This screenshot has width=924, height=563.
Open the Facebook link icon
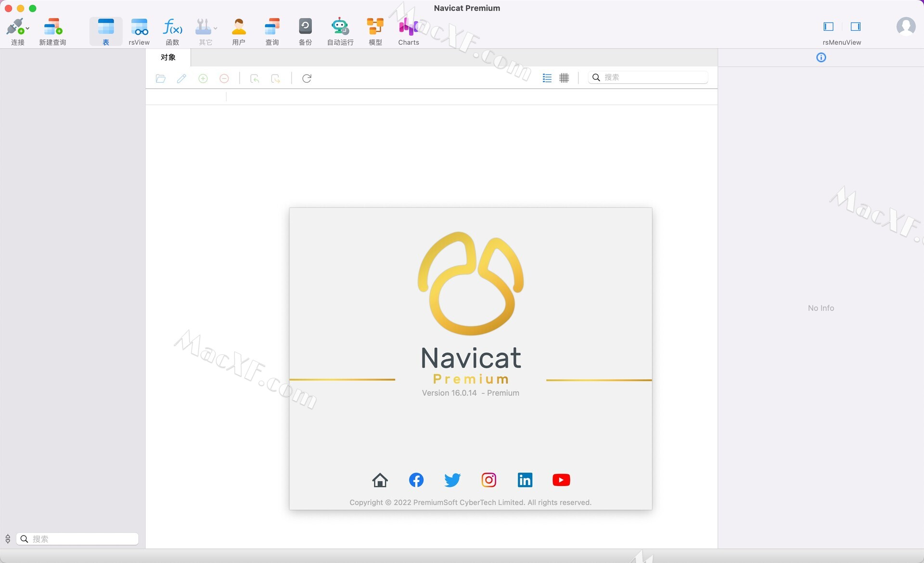416,480
